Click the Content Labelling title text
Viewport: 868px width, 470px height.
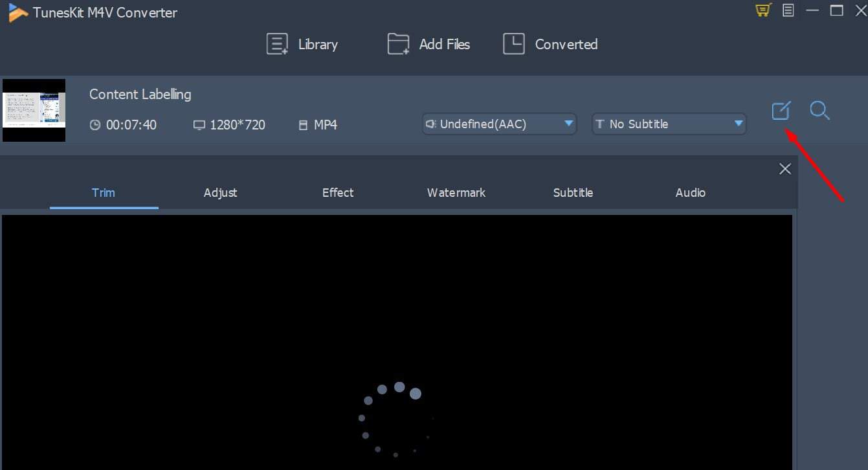pyautogui.click(x=140, y=94)
